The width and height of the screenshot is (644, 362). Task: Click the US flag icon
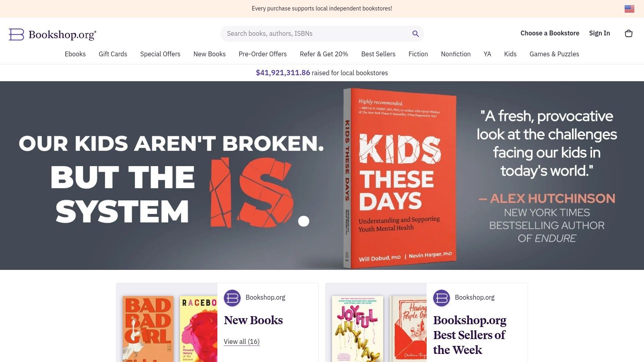(629, 8)
